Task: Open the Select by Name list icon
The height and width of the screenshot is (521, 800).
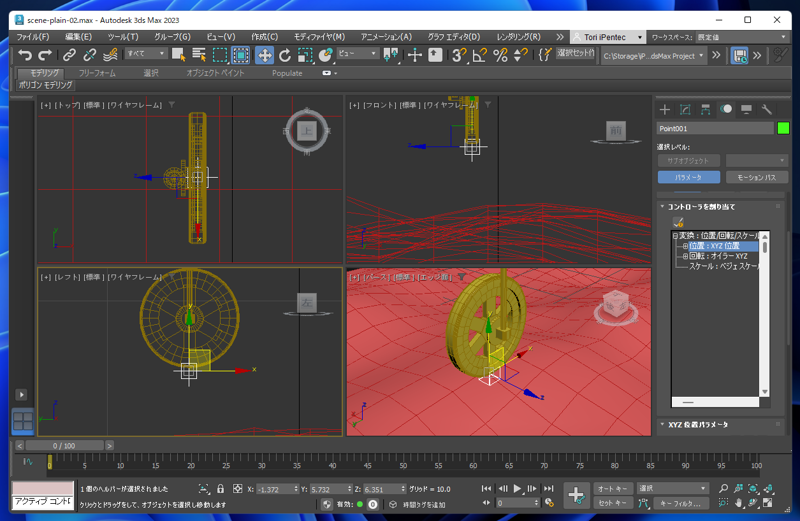Action: point(199,55)
